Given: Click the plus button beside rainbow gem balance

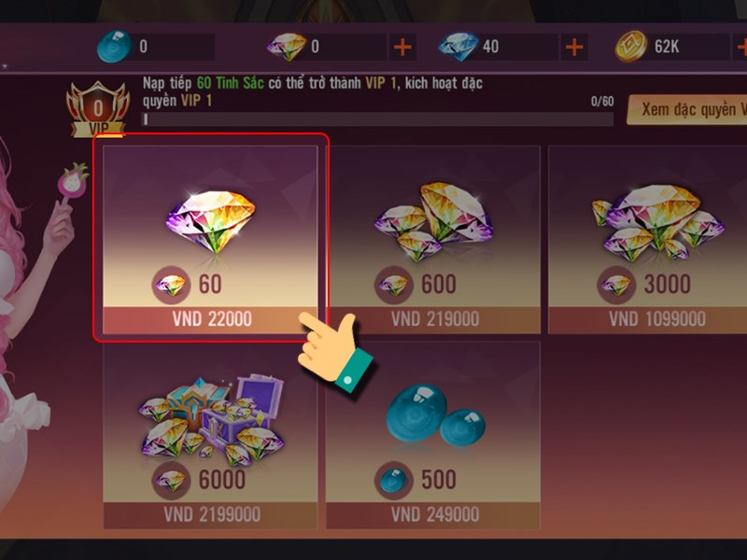Looking at the screenshot, I should point(402,47).
